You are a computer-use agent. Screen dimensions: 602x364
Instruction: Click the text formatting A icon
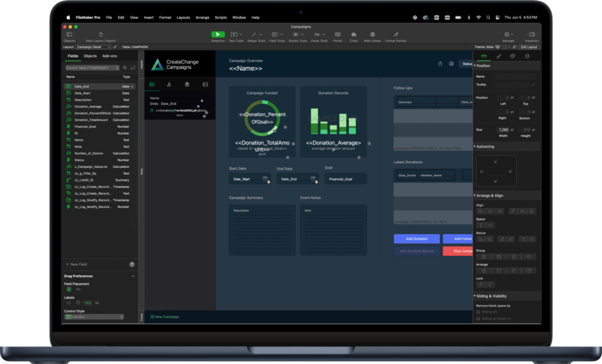514,47
